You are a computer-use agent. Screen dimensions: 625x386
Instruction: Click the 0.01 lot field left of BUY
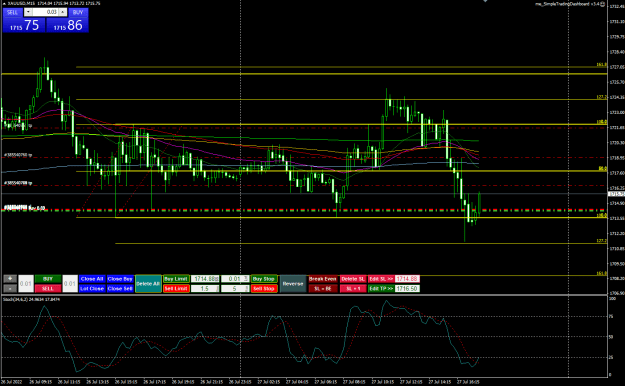26,284
